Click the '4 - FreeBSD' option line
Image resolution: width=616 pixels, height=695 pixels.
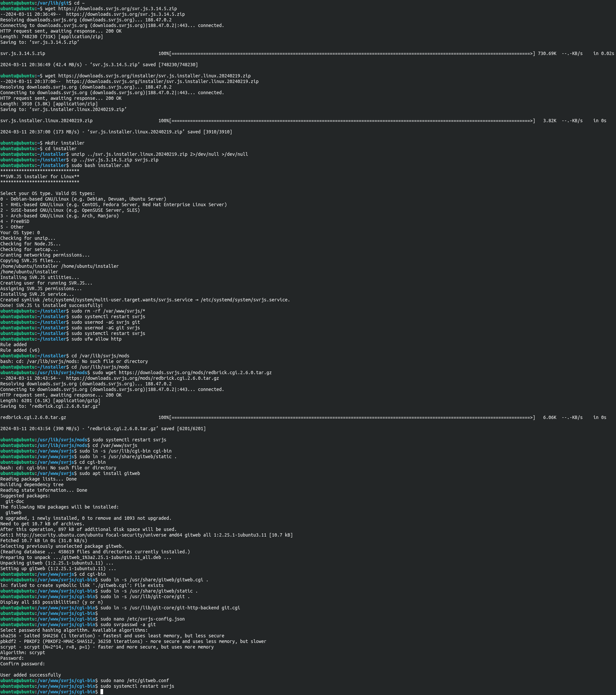click(15, 221)
